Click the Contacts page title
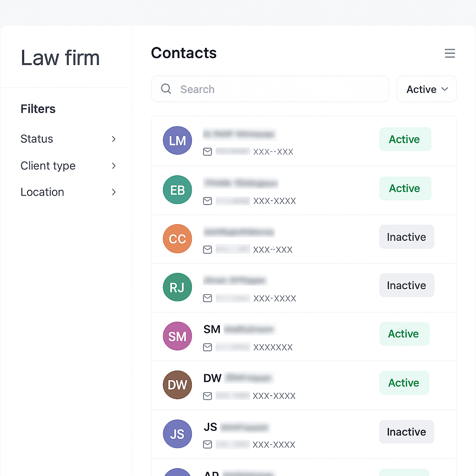This screenshot has width=476, height=476. 184,53
